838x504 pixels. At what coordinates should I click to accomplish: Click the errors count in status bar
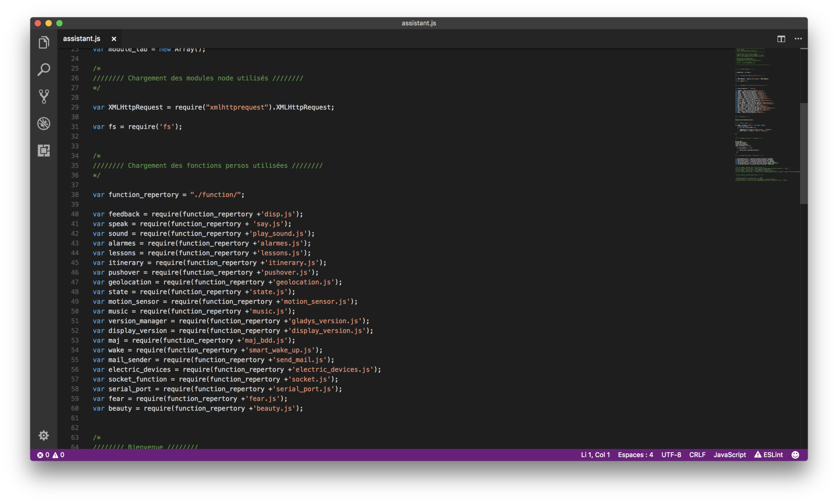[43, 455]
